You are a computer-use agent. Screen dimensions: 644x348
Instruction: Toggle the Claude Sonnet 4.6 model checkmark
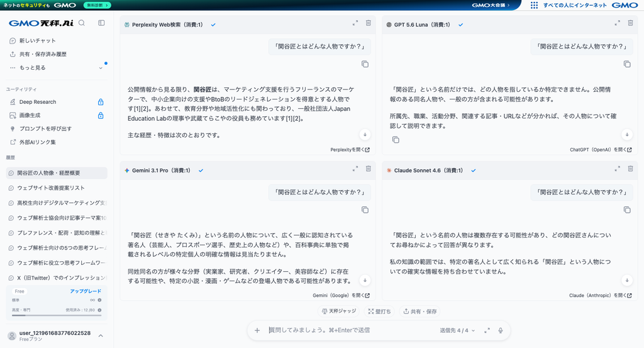pos(474,171)
